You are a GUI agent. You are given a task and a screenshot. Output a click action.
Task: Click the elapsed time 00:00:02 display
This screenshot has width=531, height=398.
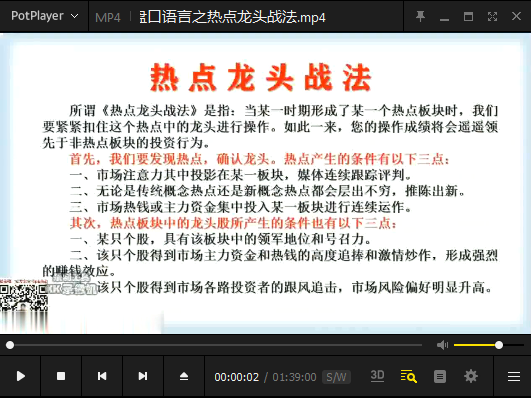[x=237, y=377]
